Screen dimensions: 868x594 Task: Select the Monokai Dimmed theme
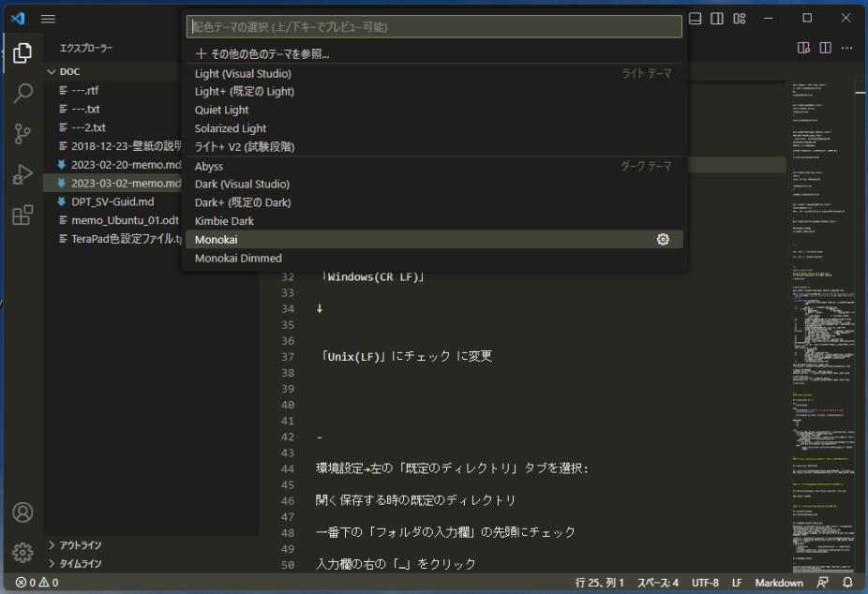click(x=434, y=258)
